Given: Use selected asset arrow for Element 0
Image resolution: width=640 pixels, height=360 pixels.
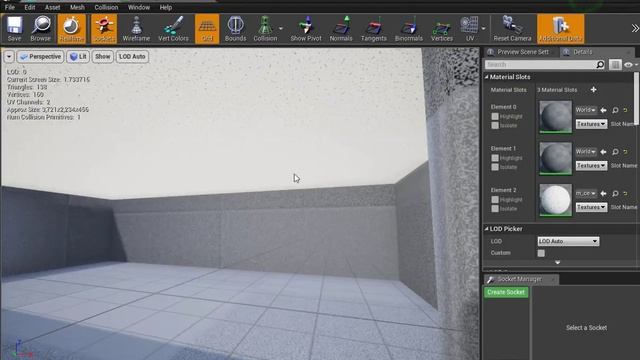Looking at the screenshot, I should tap(603, 110).
